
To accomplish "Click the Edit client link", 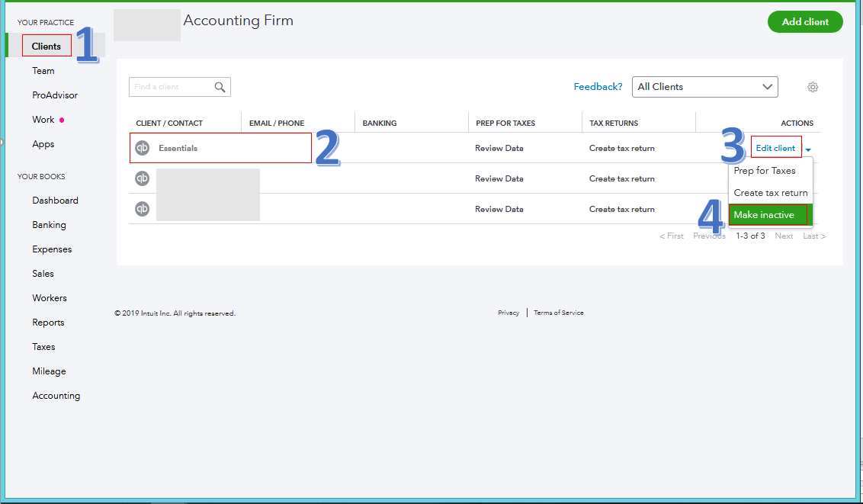I will click(775, 148).
